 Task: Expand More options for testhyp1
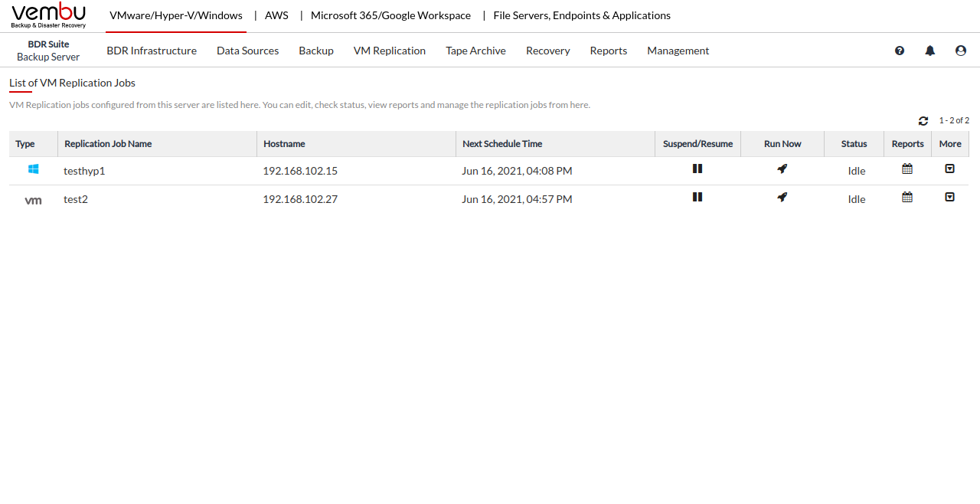click(949, 169)
